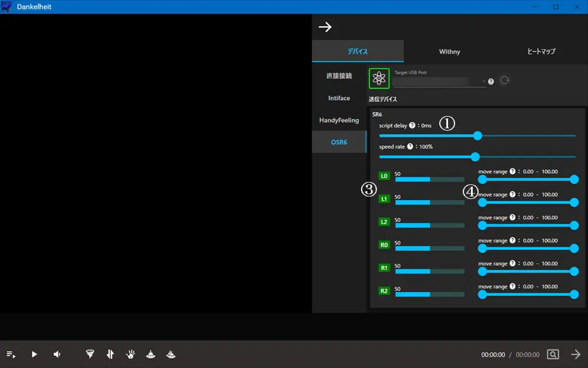
Task: Toggle the L2 axis button
Action: (384, 222)
